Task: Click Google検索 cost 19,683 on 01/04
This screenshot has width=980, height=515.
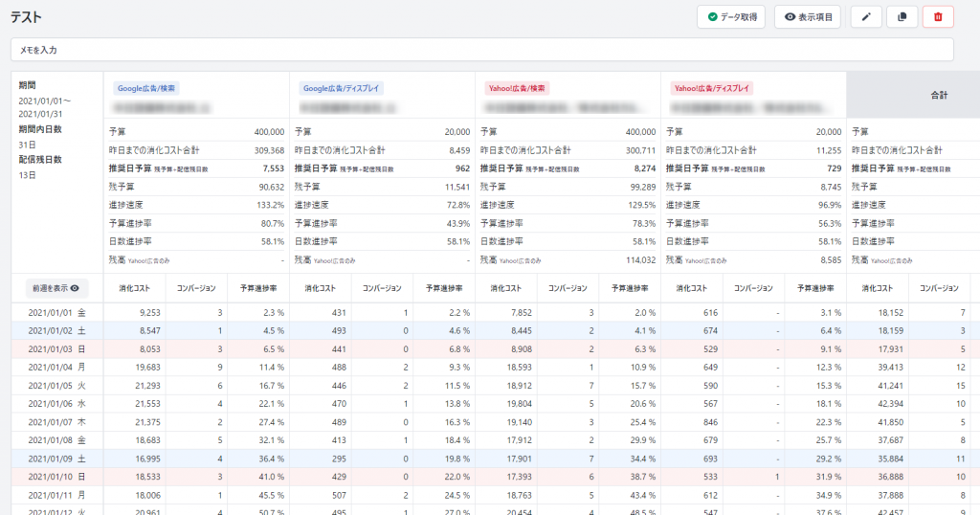Action: [x=147, y=368]
